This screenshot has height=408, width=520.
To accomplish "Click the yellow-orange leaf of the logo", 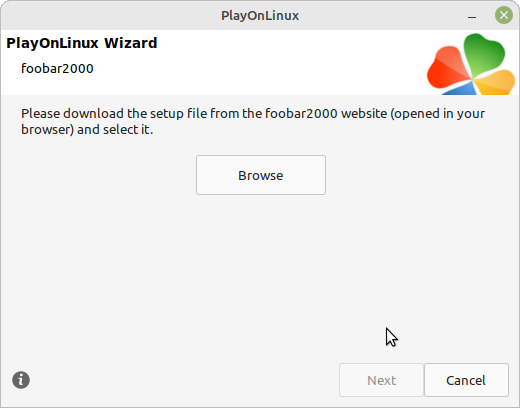I will pos(495,83).
